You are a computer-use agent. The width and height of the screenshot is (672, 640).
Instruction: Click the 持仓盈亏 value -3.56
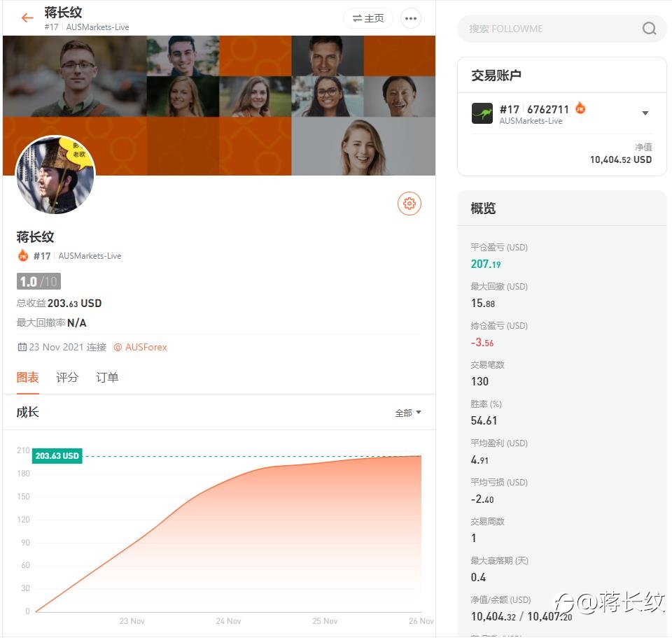click(x=482, y=342)
